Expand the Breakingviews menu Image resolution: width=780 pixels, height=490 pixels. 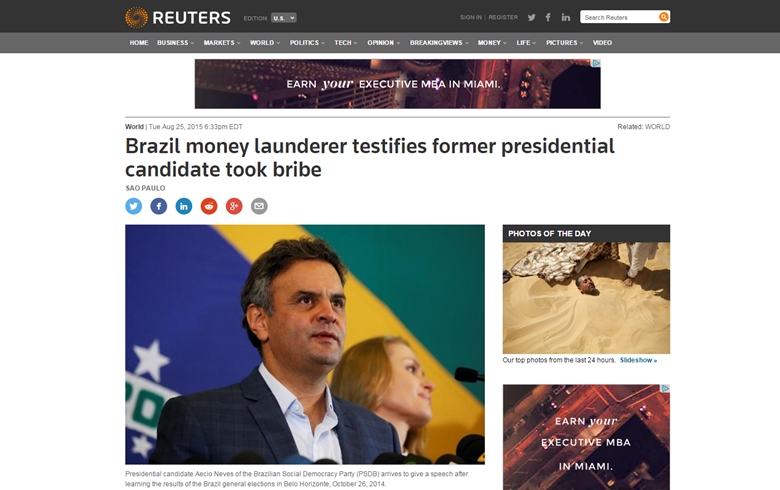[439, 43]
